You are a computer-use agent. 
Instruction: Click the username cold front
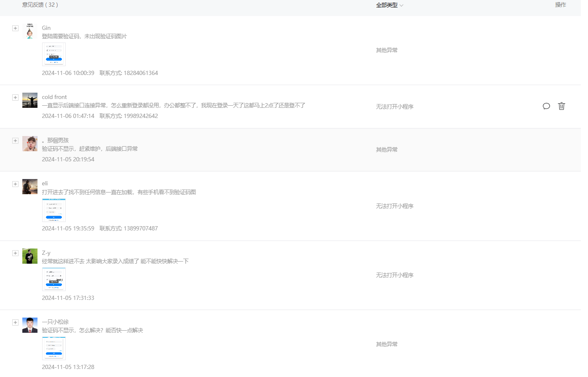(54, 97)
